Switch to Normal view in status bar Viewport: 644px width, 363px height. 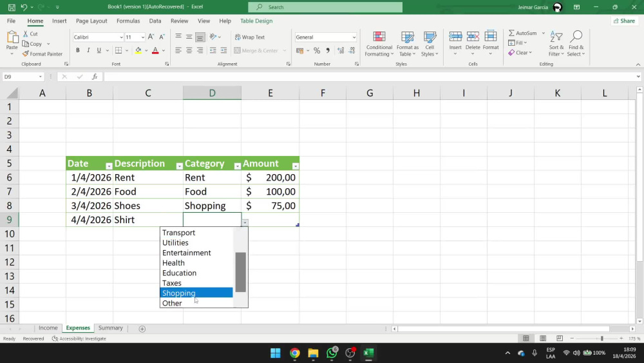click(526, 338)
